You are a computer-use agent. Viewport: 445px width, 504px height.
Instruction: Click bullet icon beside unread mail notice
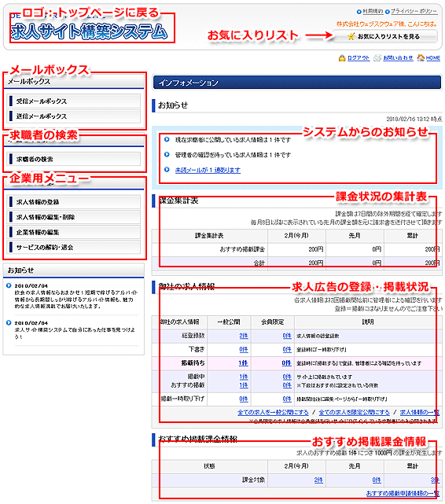pyautogui.click(x=167, y=169)
